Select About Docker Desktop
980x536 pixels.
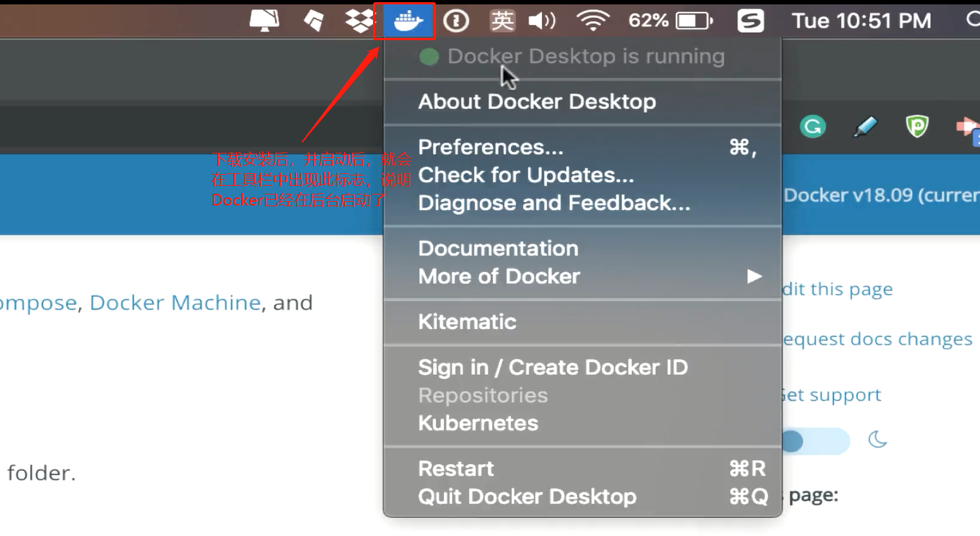pyautogui.click(x=582, y=102)
